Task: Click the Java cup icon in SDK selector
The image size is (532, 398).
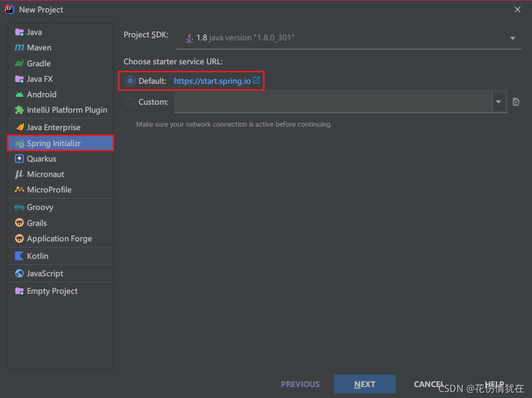Action: coord(189,38)
